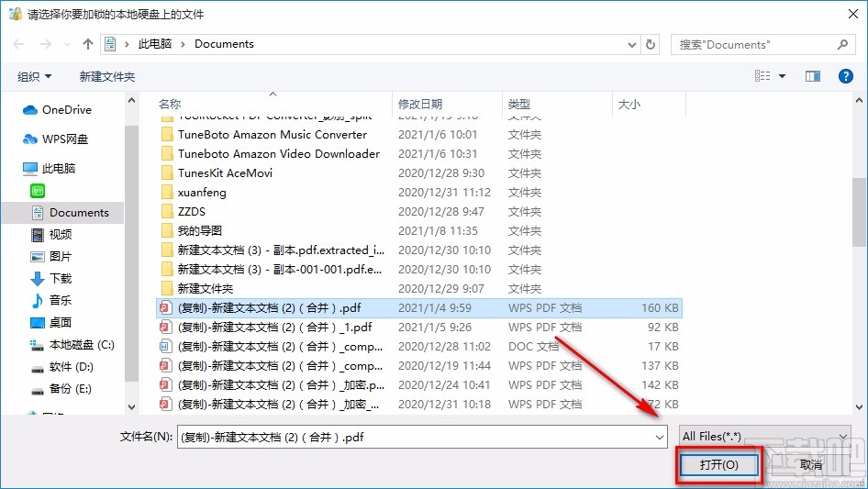Click the search magnifier icon
Screen dimensions: 868x489
[x=842, y=44]
